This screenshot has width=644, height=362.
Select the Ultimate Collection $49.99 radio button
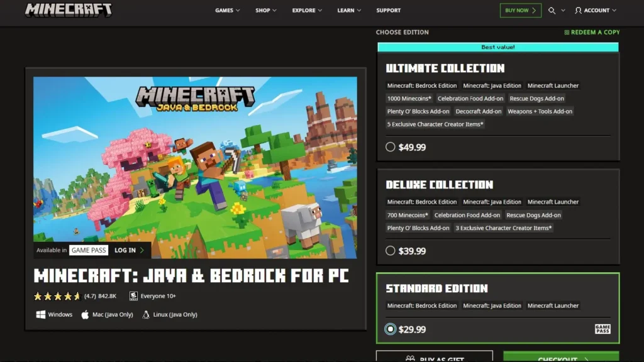390,147
